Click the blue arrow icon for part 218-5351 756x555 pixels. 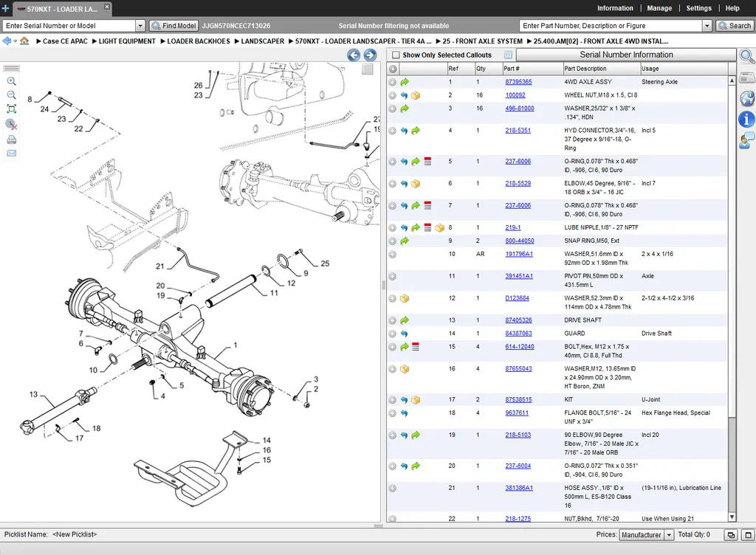(404, 131)
